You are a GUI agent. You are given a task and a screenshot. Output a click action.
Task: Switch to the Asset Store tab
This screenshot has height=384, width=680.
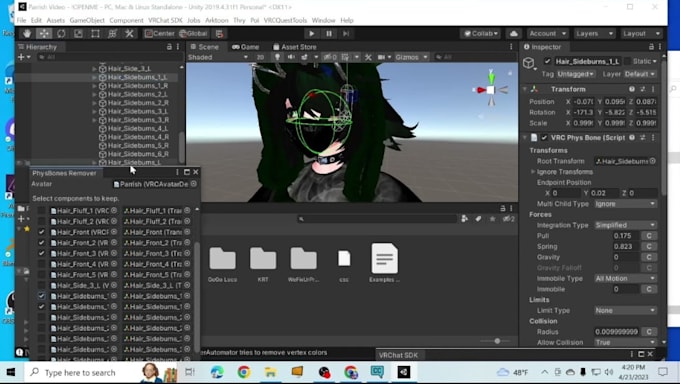(295, 47)
